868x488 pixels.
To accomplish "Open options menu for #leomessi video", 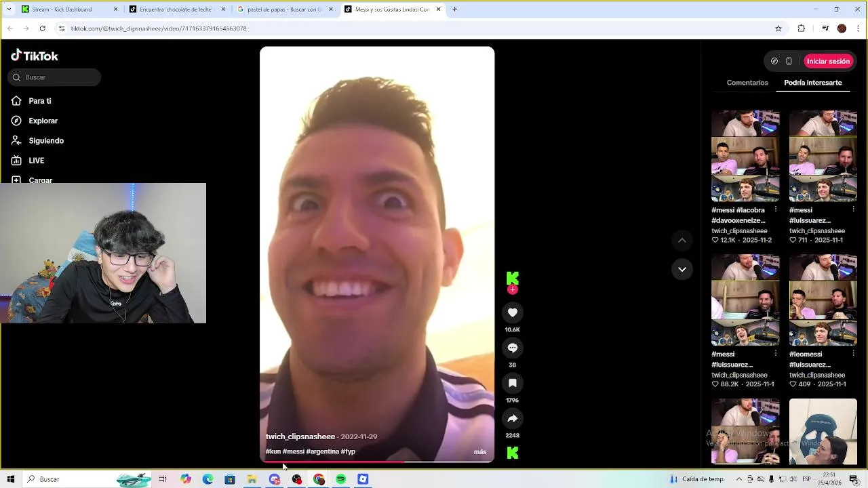I will (x=853, y=354).
